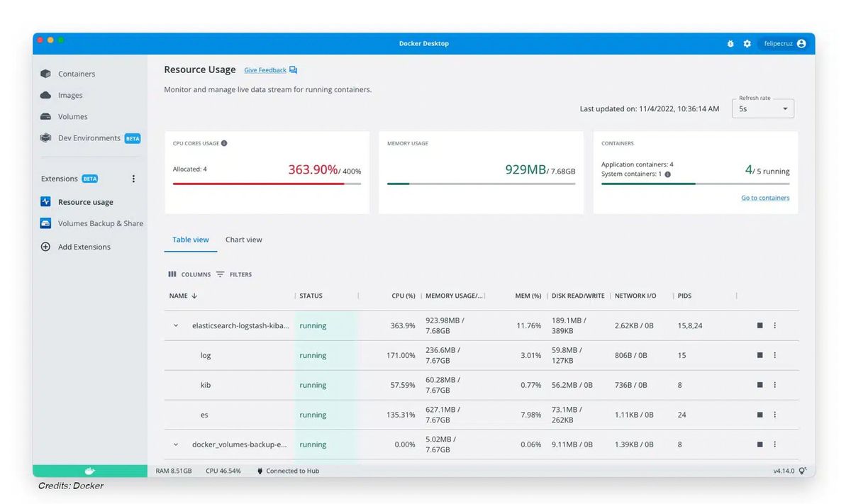851x504 pixels.
Task: Open more options for docker_volumes-backup-e row
Action: tap(774, 444)
